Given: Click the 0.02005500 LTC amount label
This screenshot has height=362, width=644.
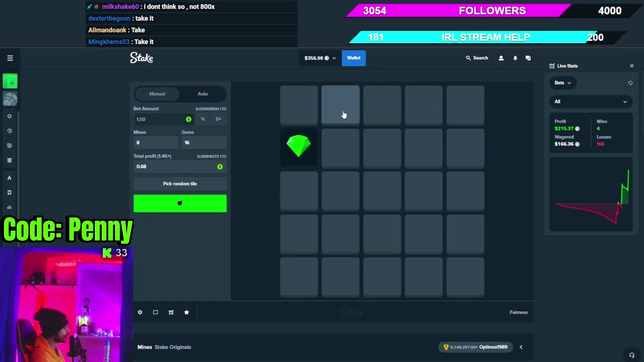Looking at the screenshot, I should pyautogui.click(x=211, y=109).
